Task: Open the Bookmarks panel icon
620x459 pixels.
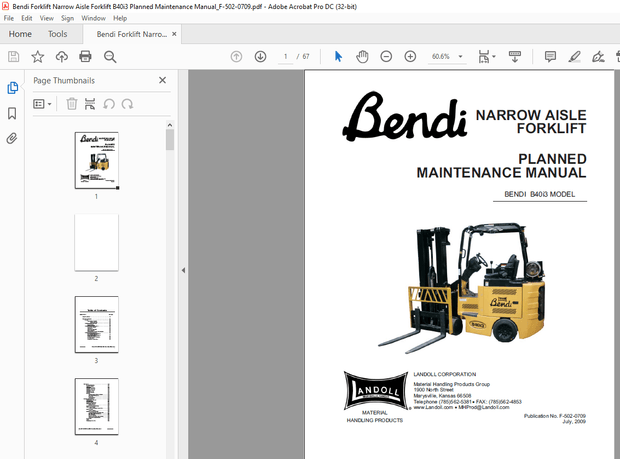Action: [x=12, y=113]
